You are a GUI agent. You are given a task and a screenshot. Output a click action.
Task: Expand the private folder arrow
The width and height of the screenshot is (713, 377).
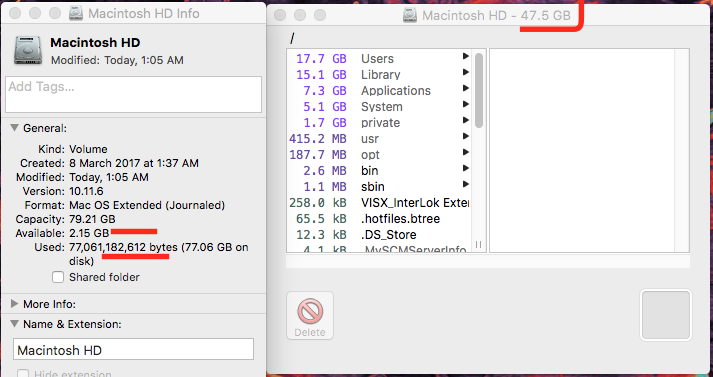(x=466, y=120)
